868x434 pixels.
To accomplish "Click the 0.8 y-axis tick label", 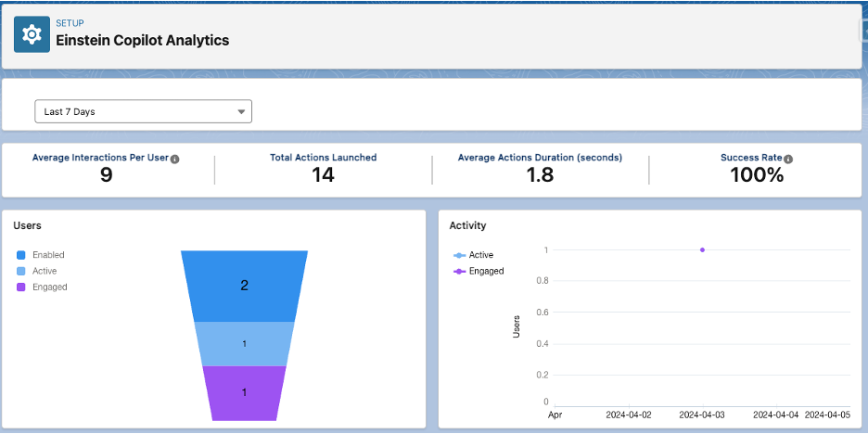I will [x=542, y=281].
